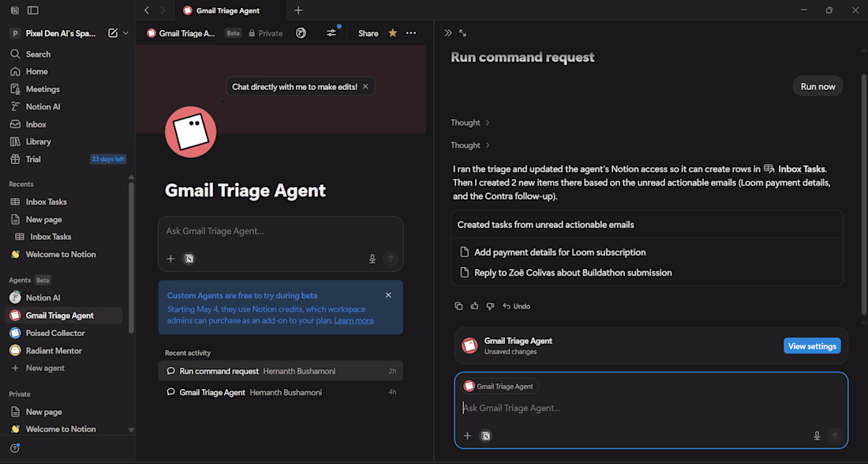The image size is (868, 464).
Task: Undo the agent's changes
Action: 517,306
